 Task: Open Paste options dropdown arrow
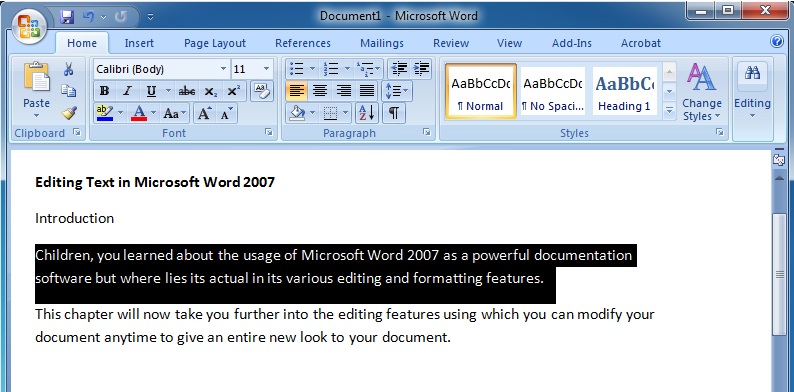(36, 116)
